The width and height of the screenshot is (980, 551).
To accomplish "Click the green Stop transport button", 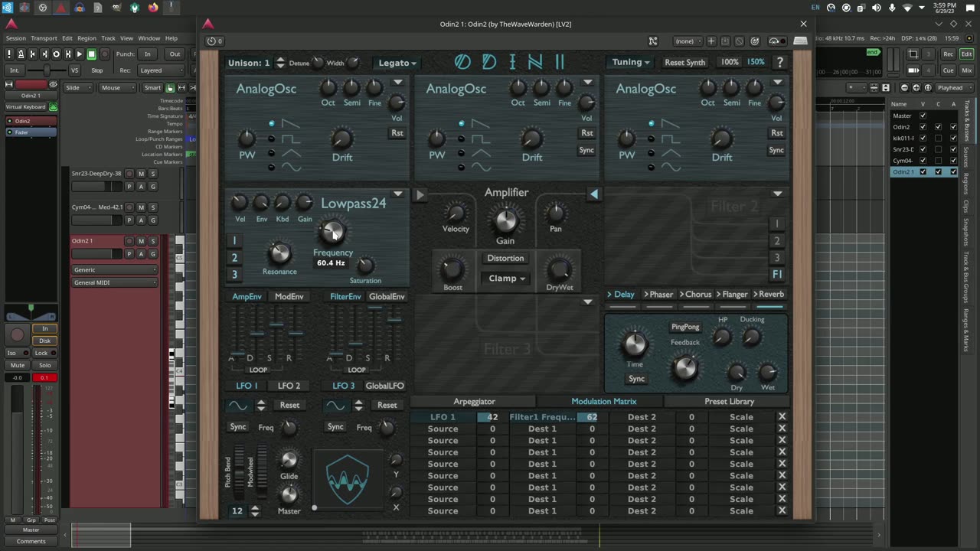I will click(91, 54).
